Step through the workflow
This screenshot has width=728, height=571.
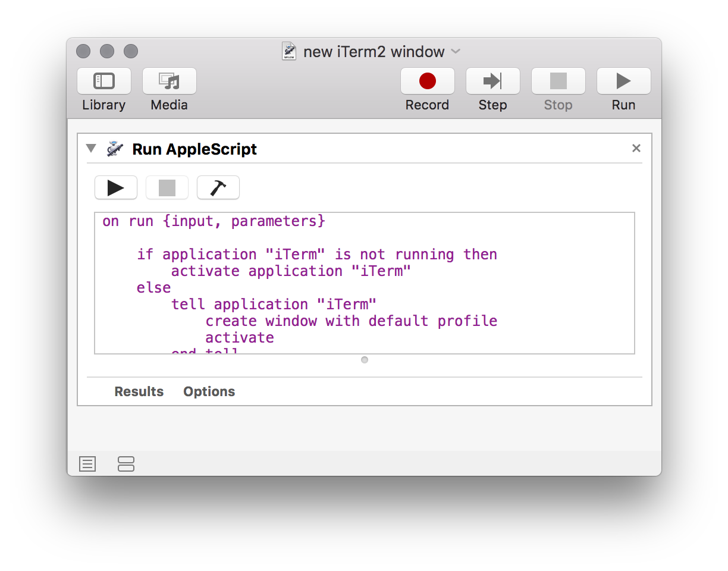coord(493,81)
